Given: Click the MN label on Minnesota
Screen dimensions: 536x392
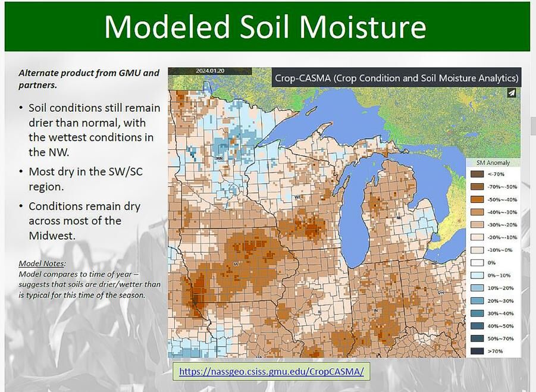Looking at the screenshot, I should coord(218,159).
